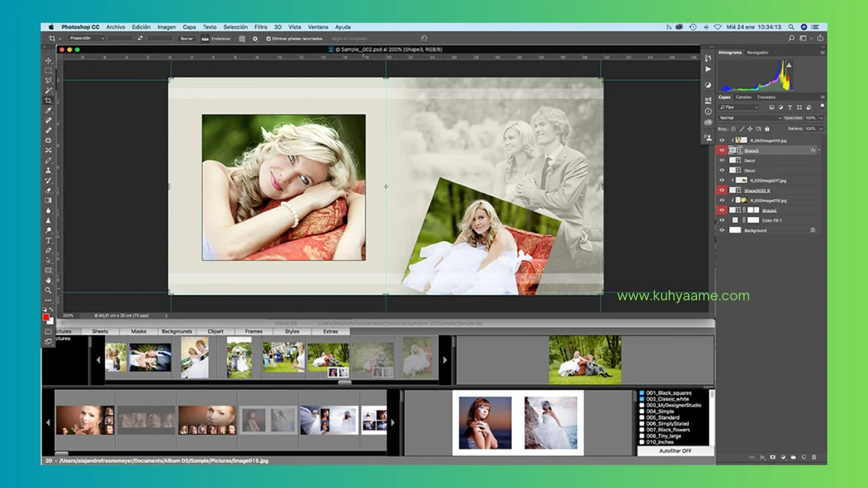The height and width of the screenshot is (488, 868).
Task: Click the reset crop arrow icon
Action: click(x=424, y=39)
